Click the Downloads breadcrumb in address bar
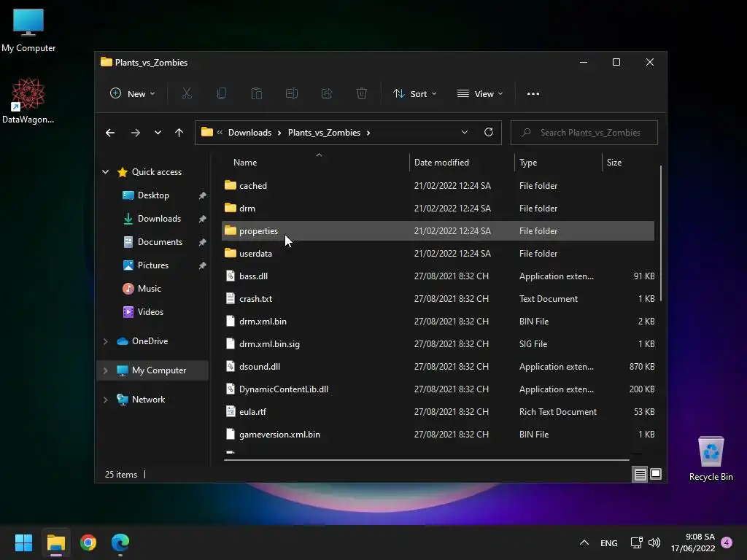 click(249, 133)
